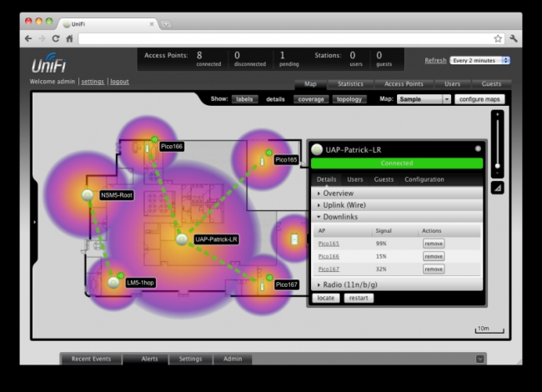Bookmark the page with the star icon
The width and height of the screenshot is (542, 392).
(498, 38)
